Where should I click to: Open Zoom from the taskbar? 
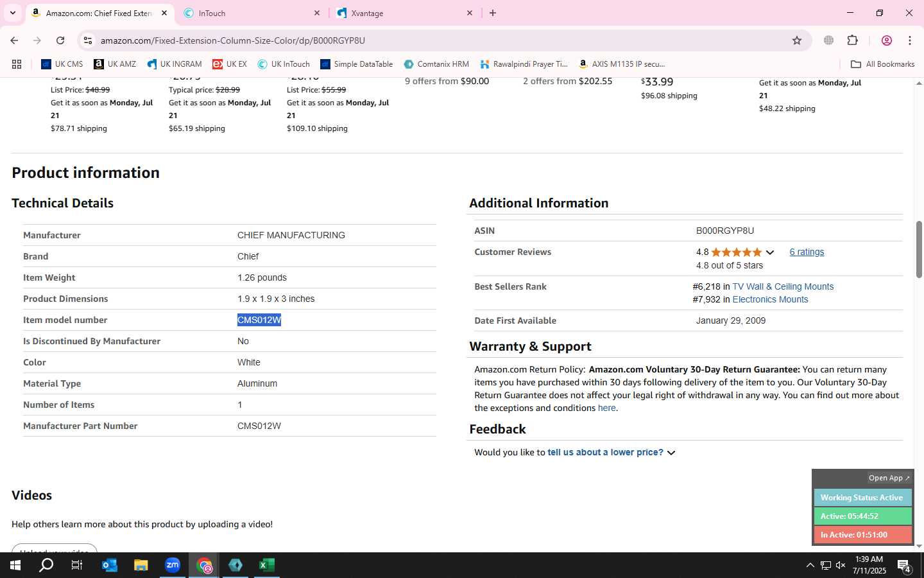point(173,565)
